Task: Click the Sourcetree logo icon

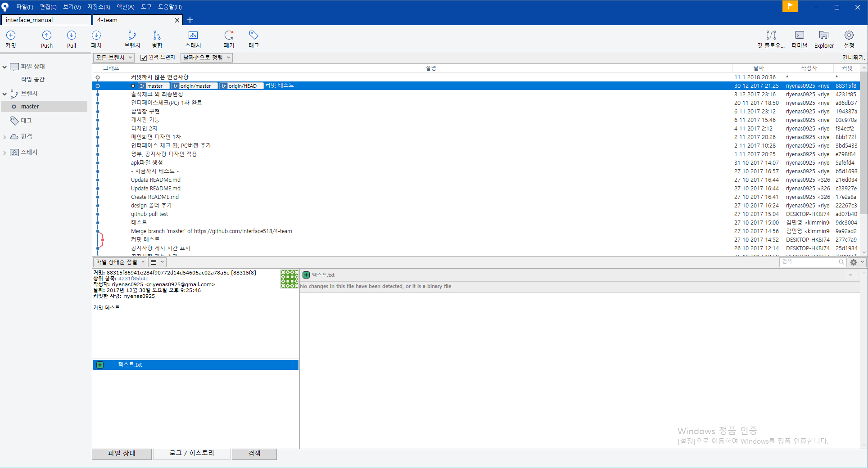Action: (5, 7)
